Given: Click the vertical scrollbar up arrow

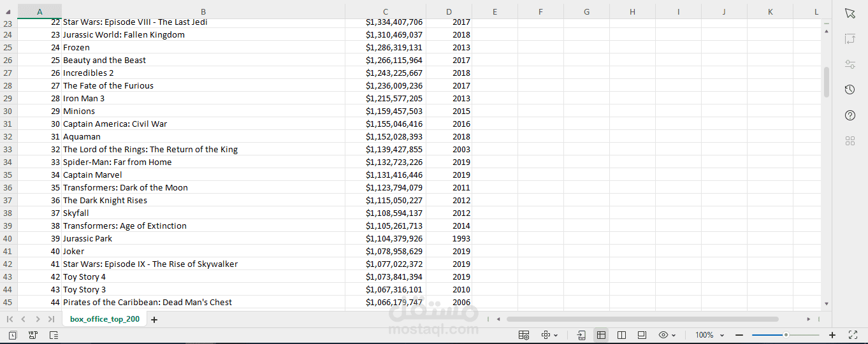Looking at the screenshot, I should point(827,31).
